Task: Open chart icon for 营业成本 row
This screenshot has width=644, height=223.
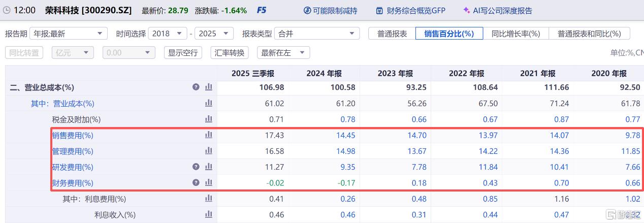Action: pyautogui.click(x=208, y=103)
